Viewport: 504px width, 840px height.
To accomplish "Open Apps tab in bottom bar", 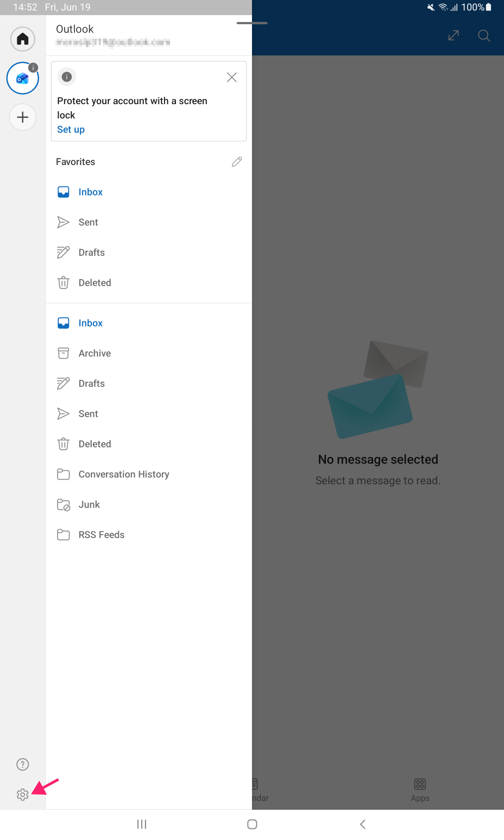I will click(x=420, y=790).
